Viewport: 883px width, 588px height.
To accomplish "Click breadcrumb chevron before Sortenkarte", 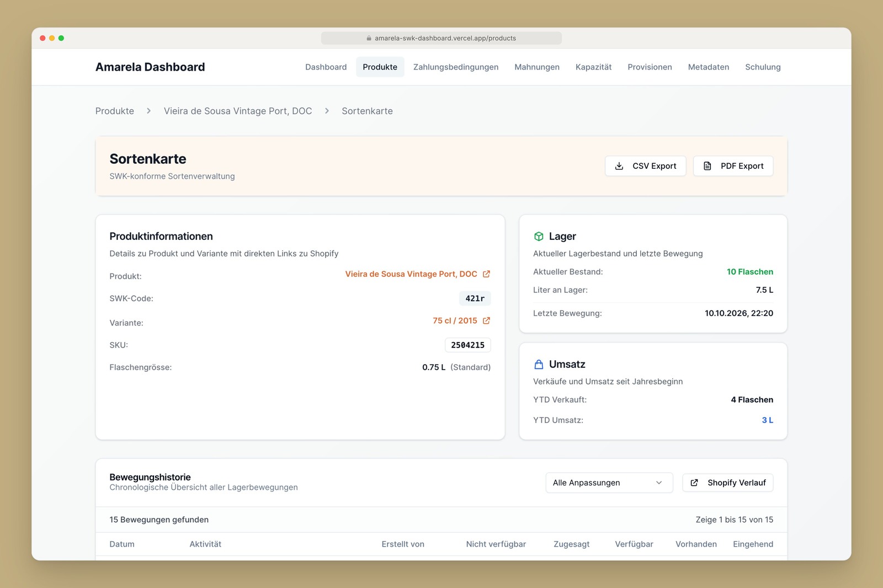I will [327, 111].
